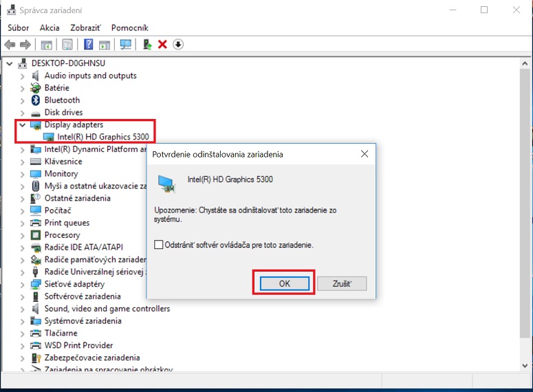Collapse the Display adapters node
Screen dimensions: 533x392
coord(23,125)
